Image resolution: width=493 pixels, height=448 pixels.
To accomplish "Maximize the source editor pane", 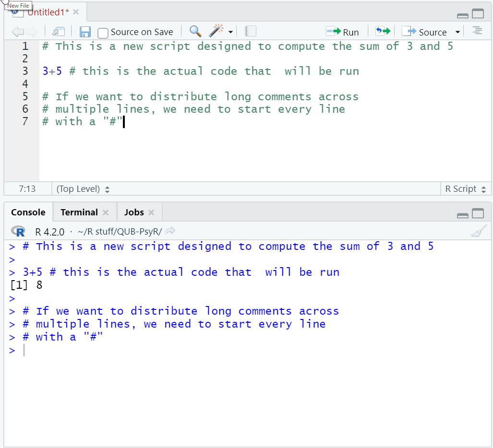I will pyautogui.click(x=478, y=13).
